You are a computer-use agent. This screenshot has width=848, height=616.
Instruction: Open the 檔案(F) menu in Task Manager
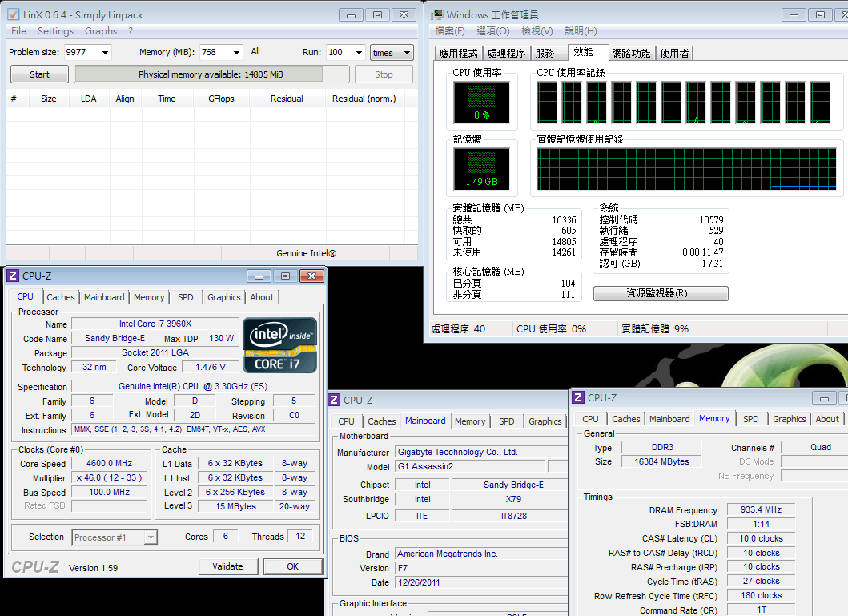pos(450,31)
